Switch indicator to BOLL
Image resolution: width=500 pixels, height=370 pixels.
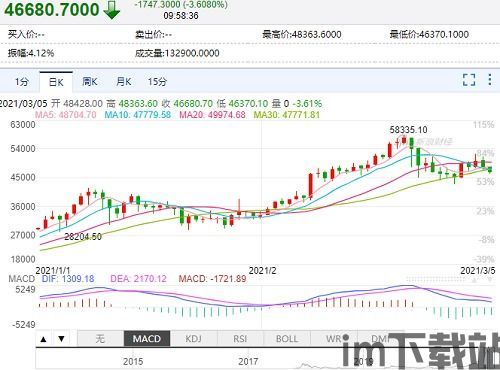coord(287,339)
